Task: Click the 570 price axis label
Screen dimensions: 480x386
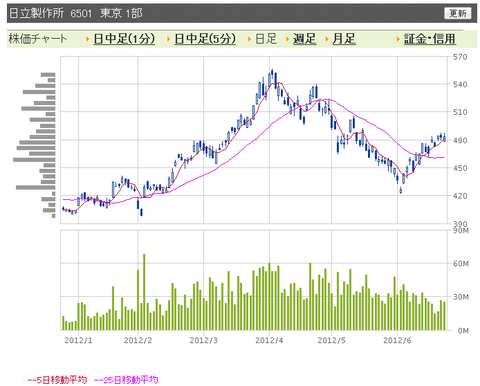Action: pos(460,57)
